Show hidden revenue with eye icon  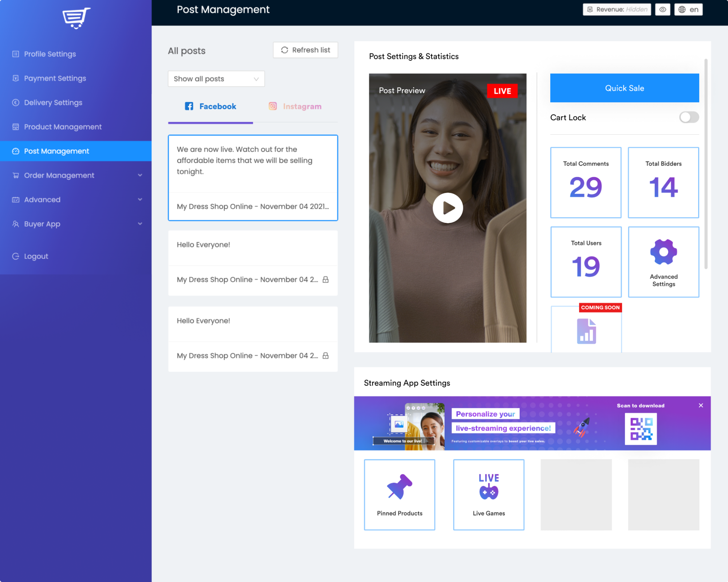click(x=662, y=9)
